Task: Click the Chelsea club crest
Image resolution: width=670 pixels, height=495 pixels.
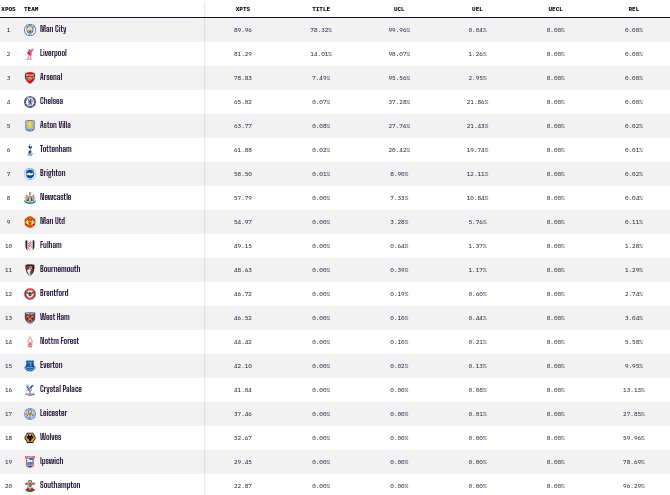Action: [30, 102]
